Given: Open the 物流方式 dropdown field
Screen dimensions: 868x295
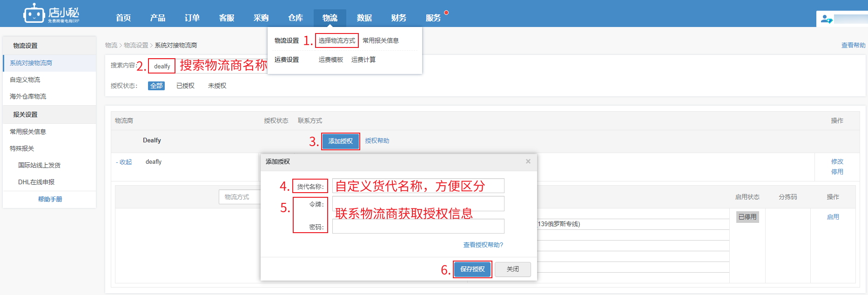Looking at the screenshot, I should (x=239, y=197).
